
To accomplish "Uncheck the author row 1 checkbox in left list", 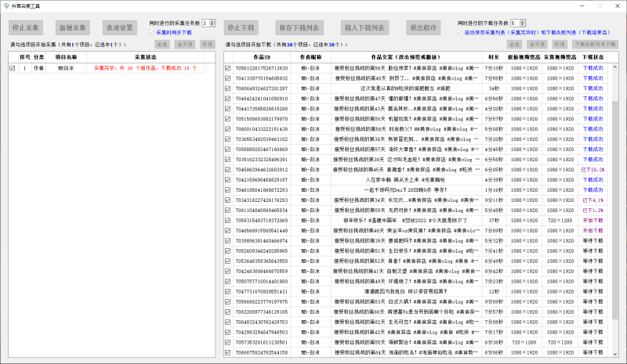I will [12, 69].
